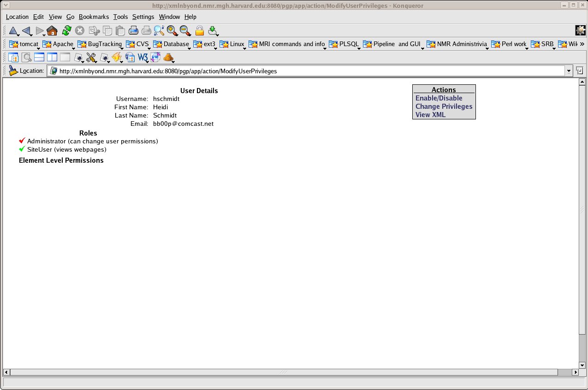Click the magnifier minus zoom out icon

(185, 31)
